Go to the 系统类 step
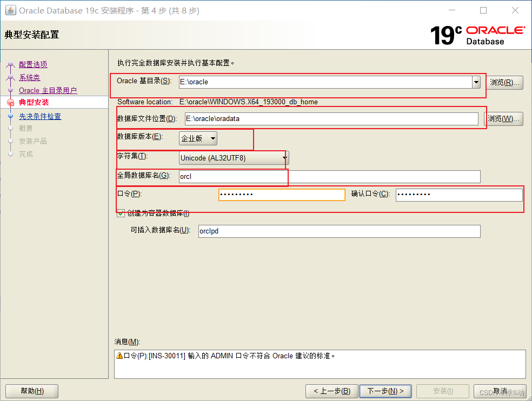 point(30,77)
